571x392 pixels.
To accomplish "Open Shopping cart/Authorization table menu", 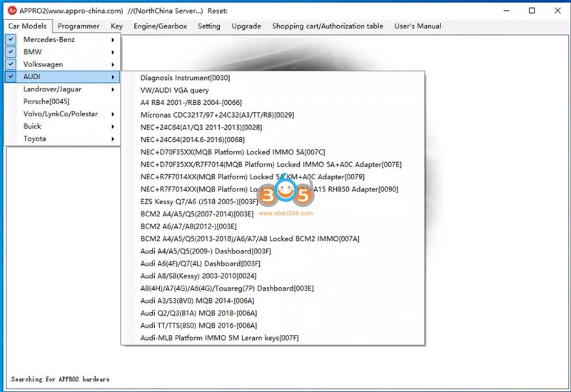I will coord(328,26).
